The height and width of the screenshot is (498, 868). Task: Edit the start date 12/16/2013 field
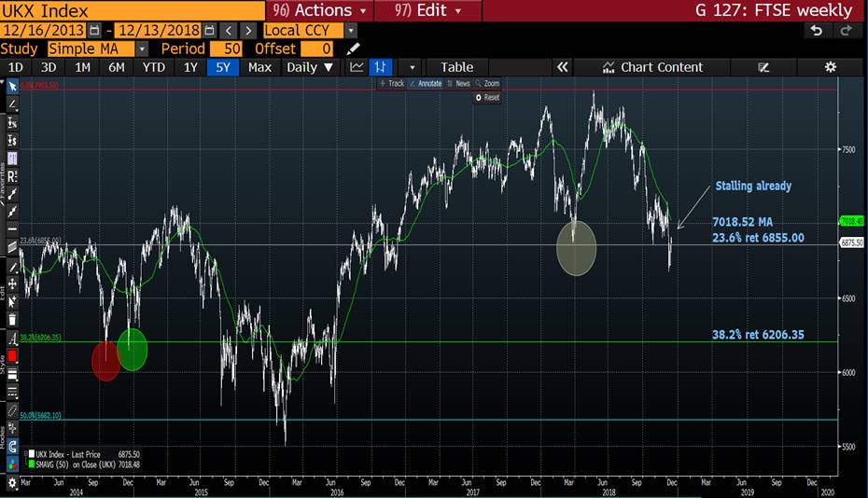(44, 31)
